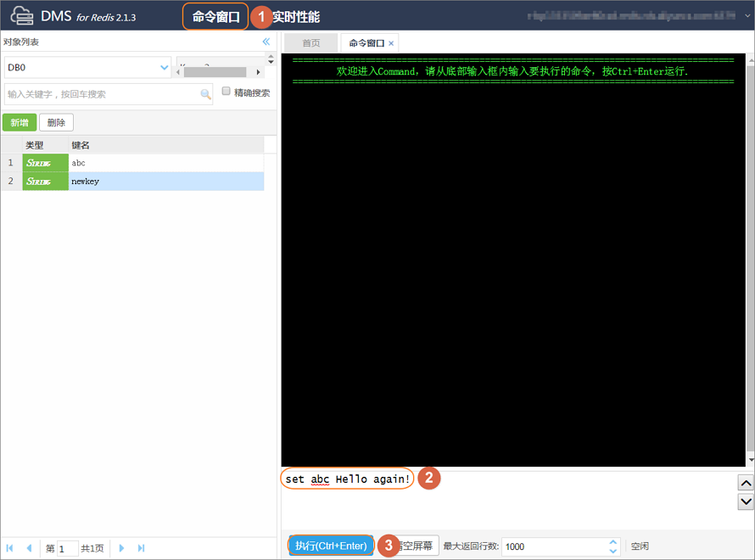755x560 pixels.
Task: Click the horizontal scrollbar left arrow
Action: pyautogui.click(x=178, y=72)
